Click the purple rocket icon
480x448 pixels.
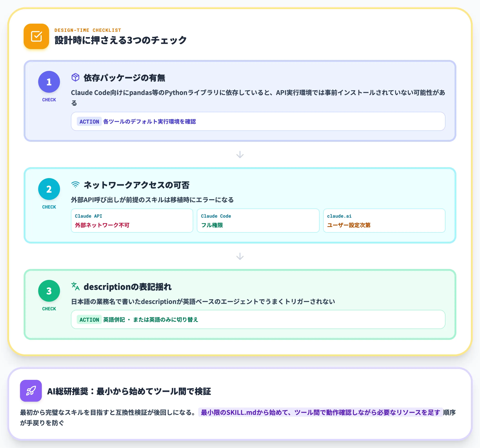(x=31, y=391)
